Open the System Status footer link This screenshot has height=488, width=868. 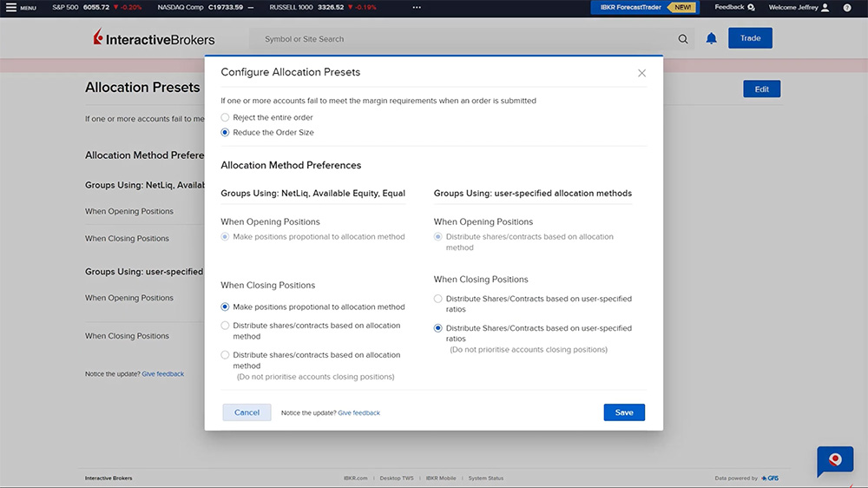coord(486,478)
